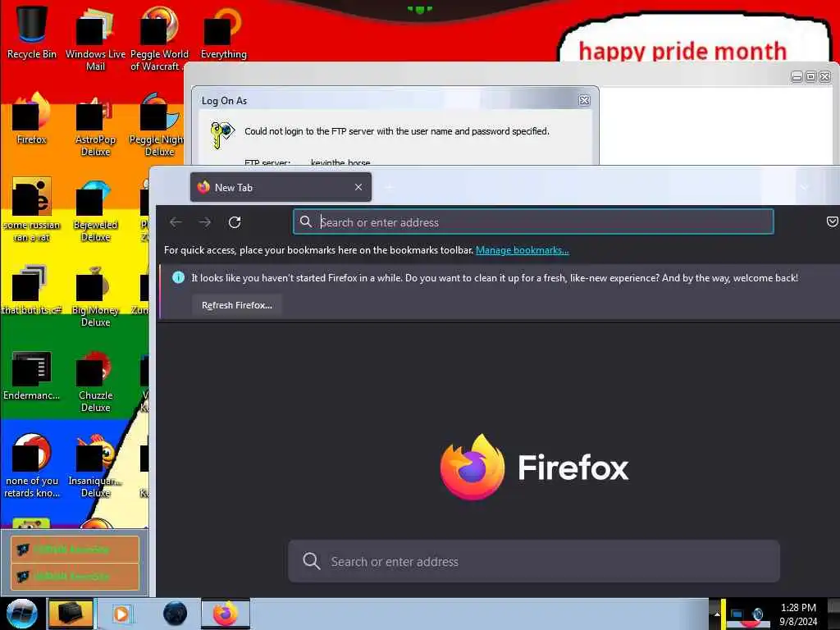Select Big Money Deluxe desktop icon
Image resolution: width=840 pixels, height=630 pixels.
pyautogui.click(x=95, y=295)
